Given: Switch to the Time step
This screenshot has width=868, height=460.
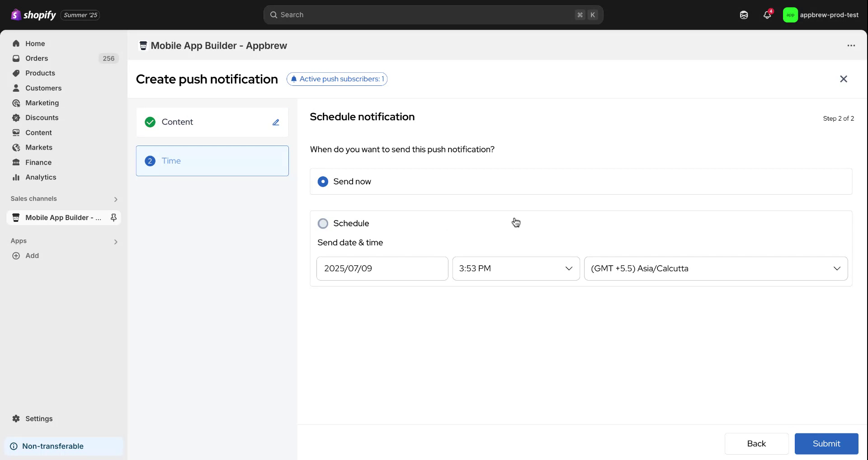Looking at the screenshot, I should [x=212, y=160].
